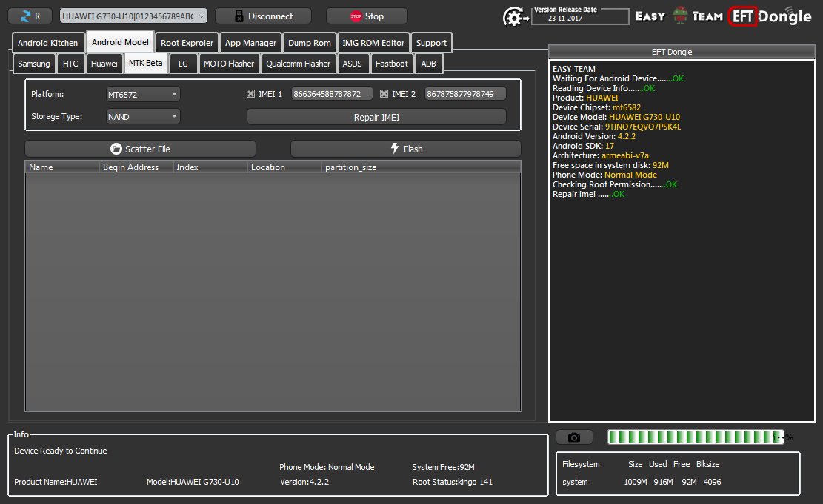Click 'Architecture: armeabi-v7a' log line
This screenshot has height=504, width=823.
(601, 155)
